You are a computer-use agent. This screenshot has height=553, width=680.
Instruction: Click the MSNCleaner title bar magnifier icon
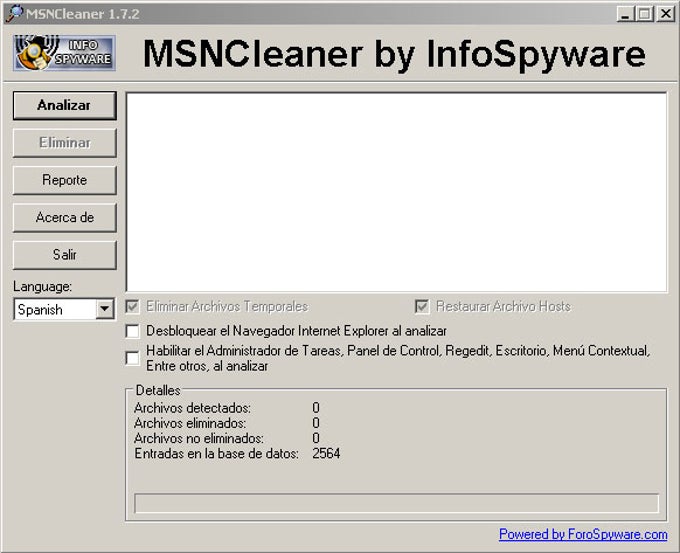(x=14, y=13)
